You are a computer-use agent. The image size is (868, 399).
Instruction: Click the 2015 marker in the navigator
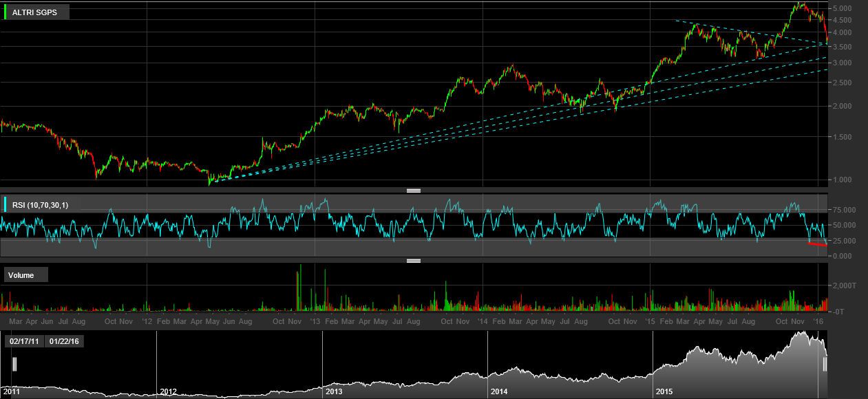tap(664, 391)
